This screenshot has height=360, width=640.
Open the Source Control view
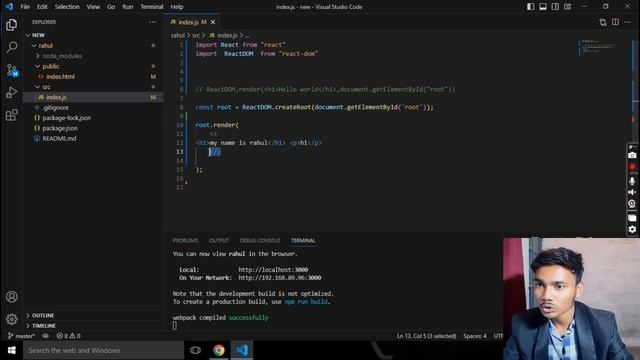[x=12, y=70]
